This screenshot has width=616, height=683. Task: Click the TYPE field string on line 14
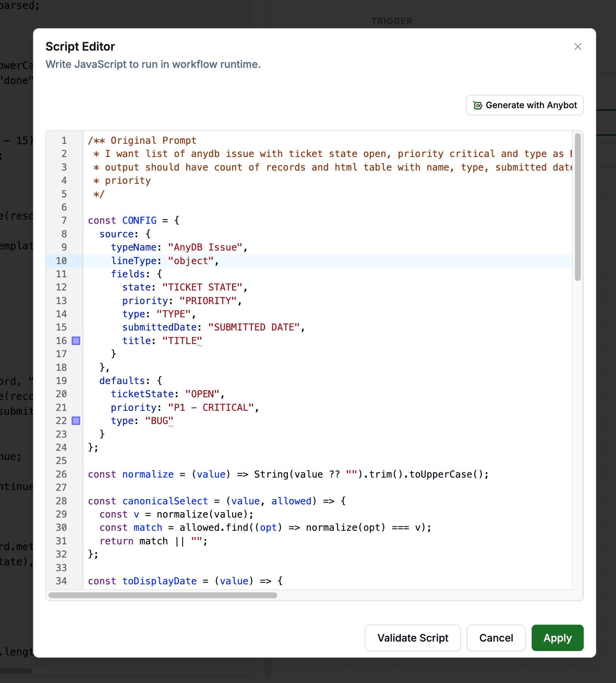[x=174, y=314]
